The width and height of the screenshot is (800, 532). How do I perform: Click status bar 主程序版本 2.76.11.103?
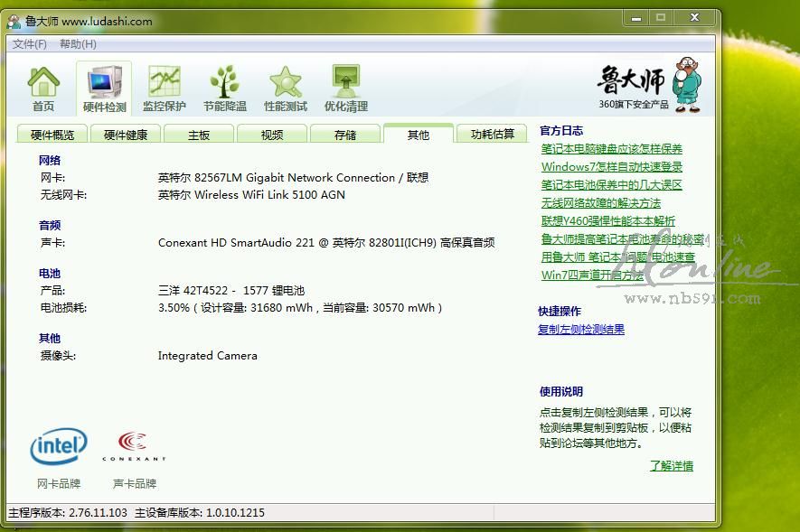pyautogui.click(x=68, y=513)
